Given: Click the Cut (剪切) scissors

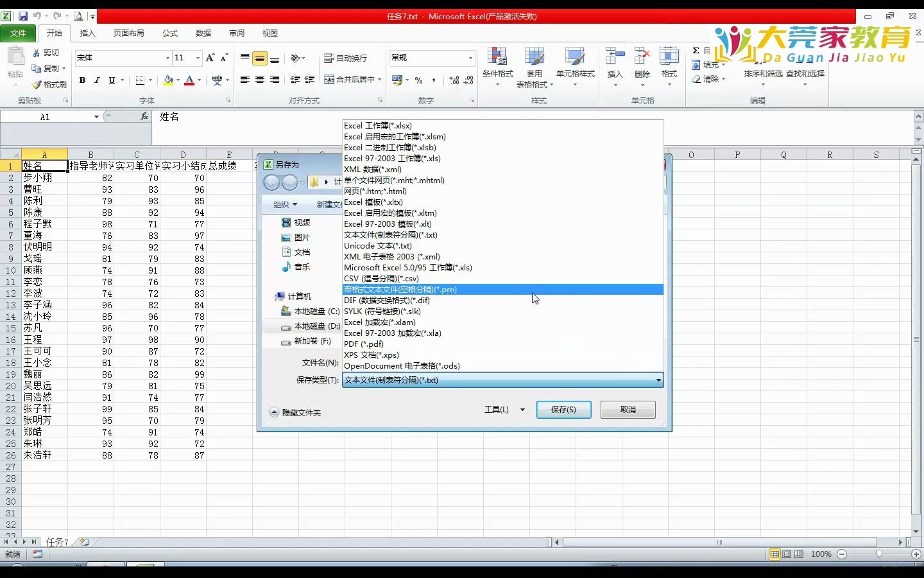Looking at the screenshot, I should 46,53.
